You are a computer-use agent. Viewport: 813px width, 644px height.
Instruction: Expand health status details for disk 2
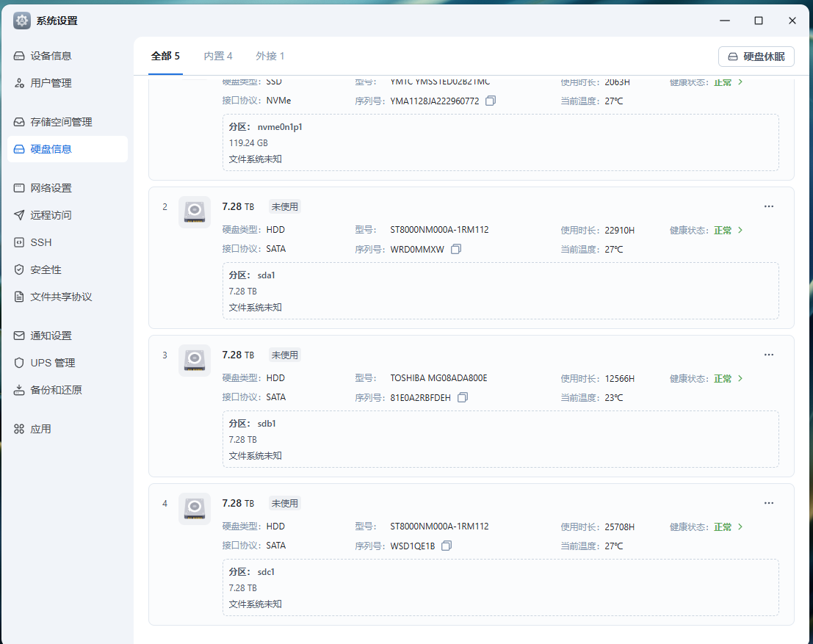tap(740, 231)
